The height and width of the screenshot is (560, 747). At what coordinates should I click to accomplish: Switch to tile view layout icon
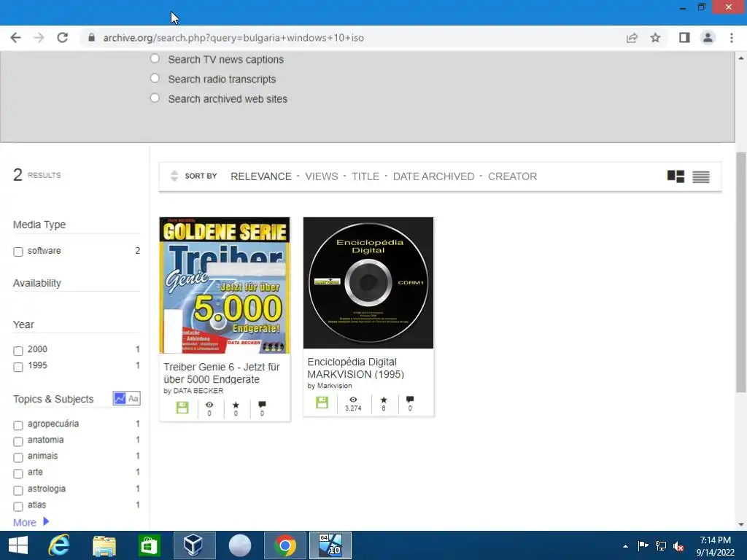point(676,176)
